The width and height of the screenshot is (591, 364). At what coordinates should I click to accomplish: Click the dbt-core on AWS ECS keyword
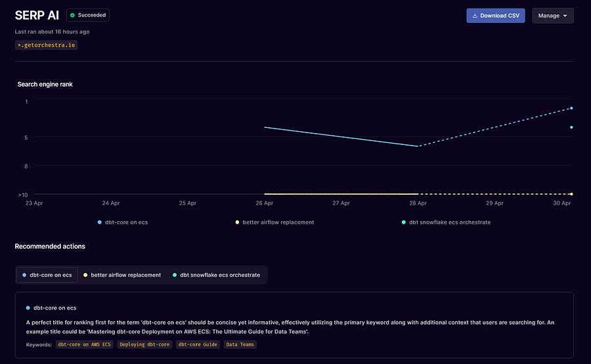pos(85,344)
